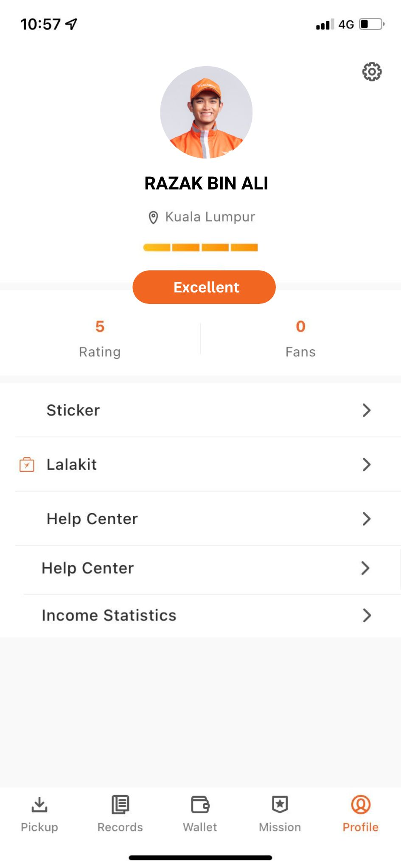Tap the location pin next to Kuala Lumpur
The image size is (401, 868).
[x=153, y=217]
